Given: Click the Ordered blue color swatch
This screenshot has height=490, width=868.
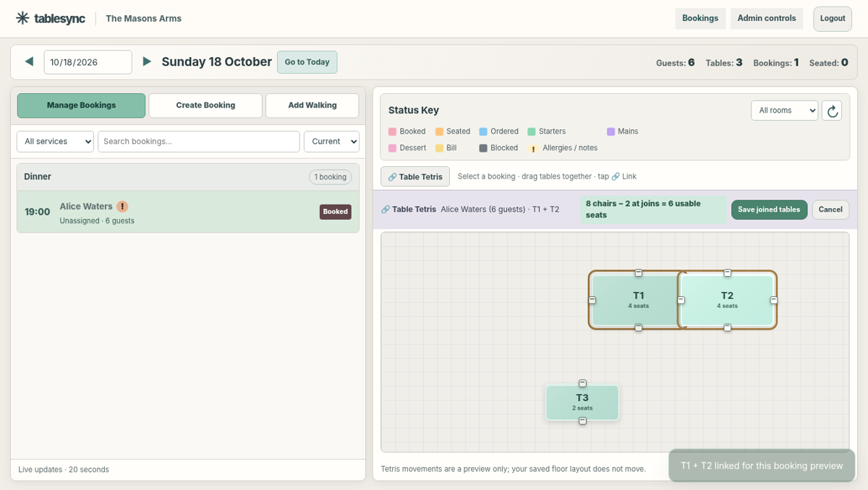Looking at the screenshot, I should pos(483,132).
